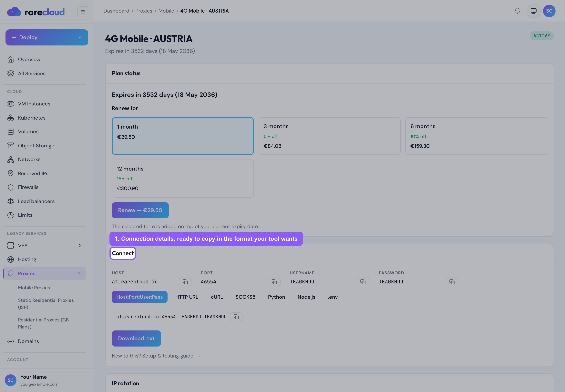
Task: Switch to the .env tab
Action: pyautogui.click(x=333, y=297)
